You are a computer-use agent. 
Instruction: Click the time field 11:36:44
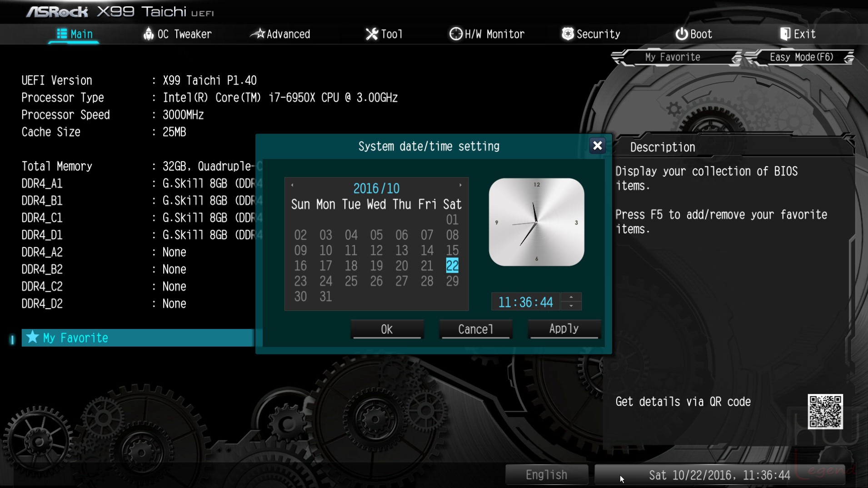click(x=526, y=302)
